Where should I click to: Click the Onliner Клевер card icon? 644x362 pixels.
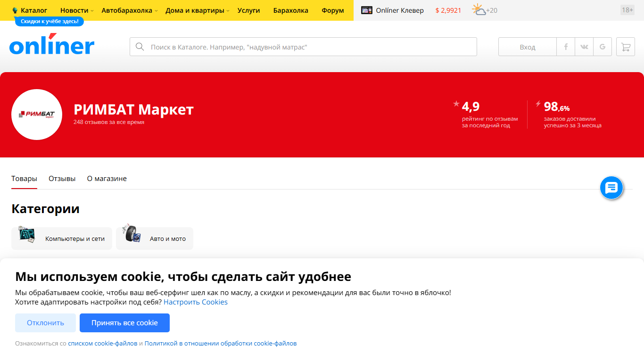[367, 10]
